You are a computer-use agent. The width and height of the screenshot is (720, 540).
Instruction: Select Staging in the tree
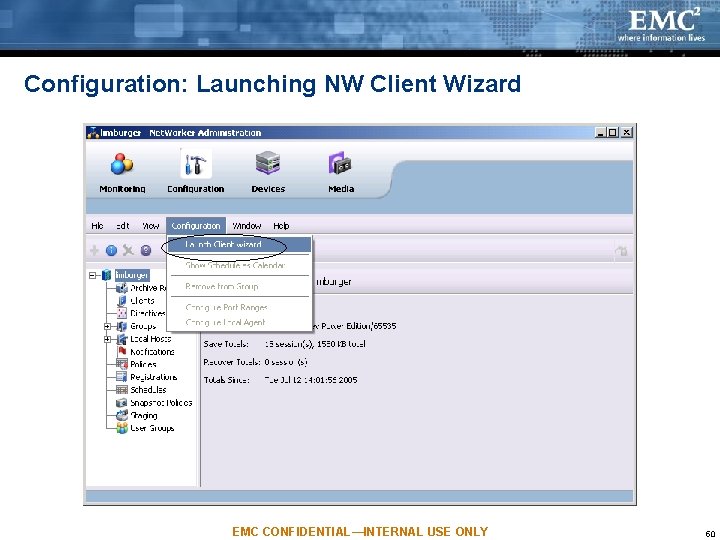click(x=144, y=416)
